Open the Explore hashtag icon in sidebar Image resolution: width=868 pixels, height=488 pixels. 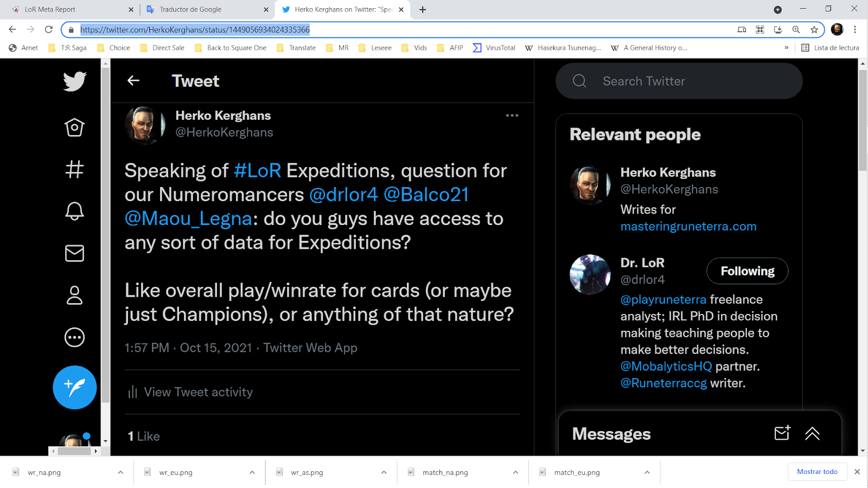click(x=74, y=170)
